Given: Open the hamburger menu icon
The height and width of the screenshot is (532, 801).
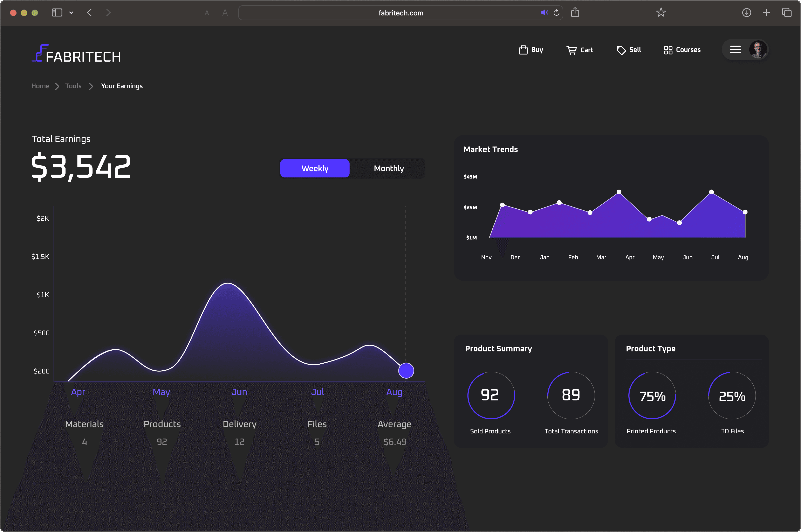Looking at the screenshot, I should (735, 50).
